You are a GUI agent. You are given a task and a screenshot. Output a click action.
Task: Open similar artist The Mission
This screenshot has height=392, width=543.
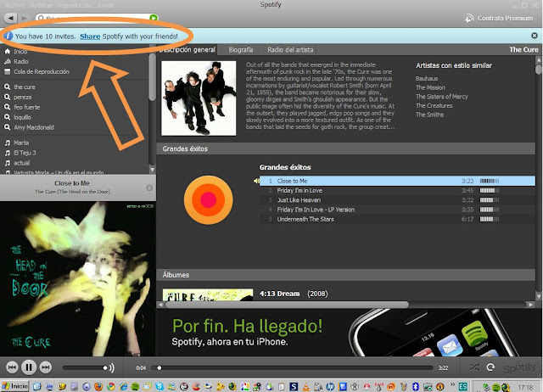point(430,87)
